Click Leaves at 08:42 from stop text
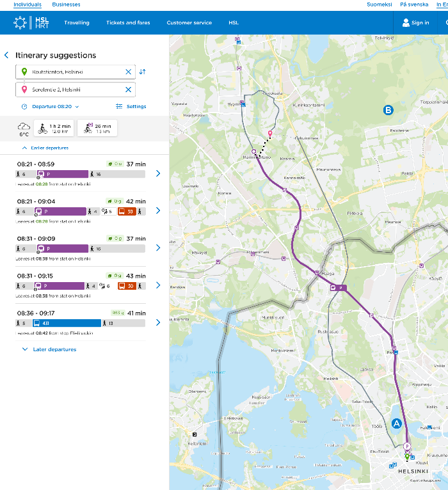Screen dimensions: 448x490 point(54,333)
